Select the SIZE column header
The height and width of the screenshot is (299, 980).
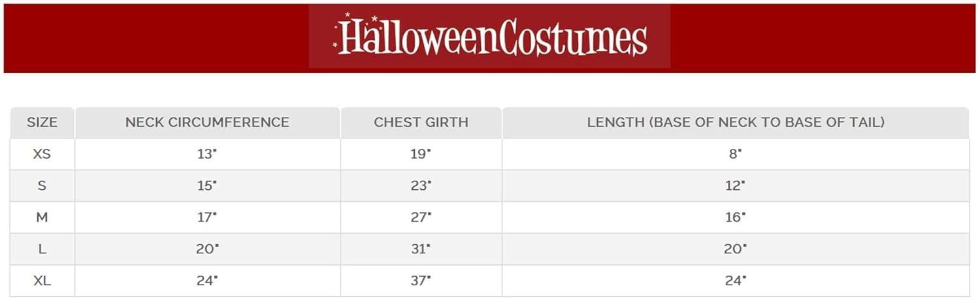(x=42, y=123)
